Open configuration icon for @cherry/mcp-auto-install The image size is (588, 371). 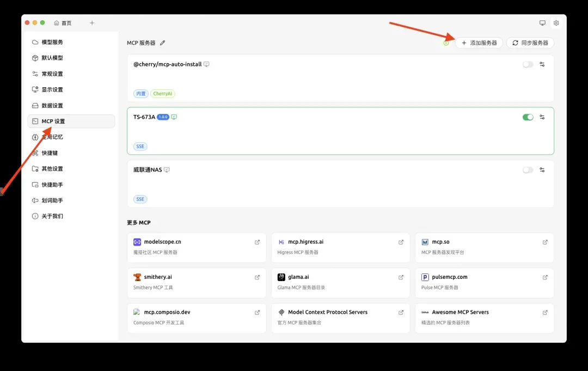[542, 64]
